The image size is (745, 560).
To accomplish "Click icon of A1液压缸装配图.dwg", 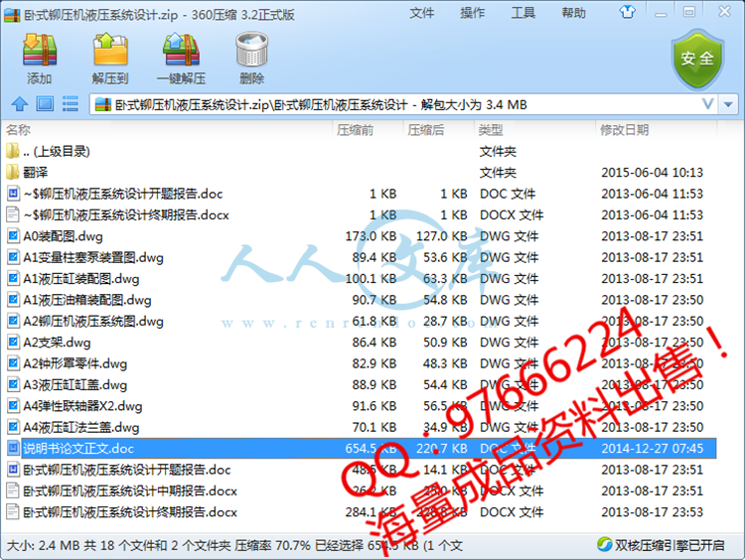I will [13, 278].
